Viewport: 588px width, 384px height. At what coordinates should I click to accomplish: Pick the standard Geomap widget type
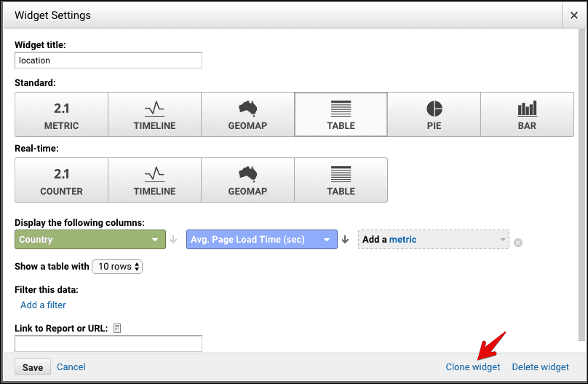coord(247,114)
